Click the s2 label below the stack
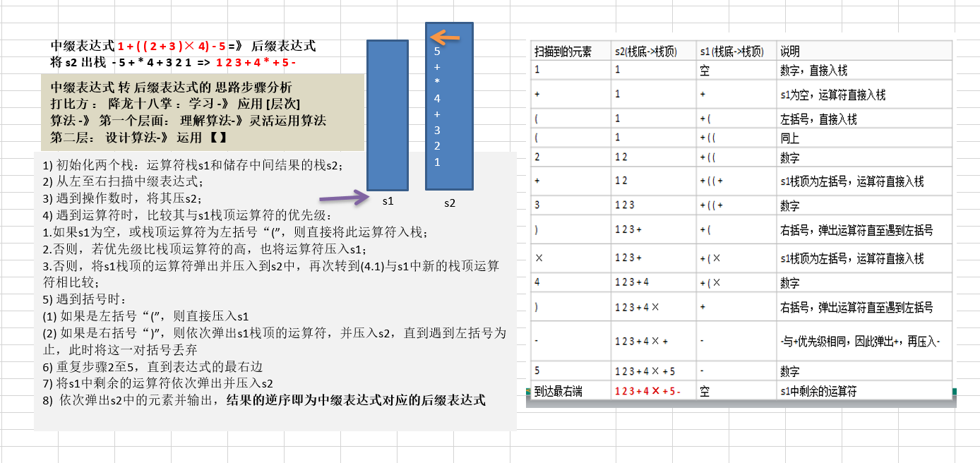980x463 pixels. [450, 203]
